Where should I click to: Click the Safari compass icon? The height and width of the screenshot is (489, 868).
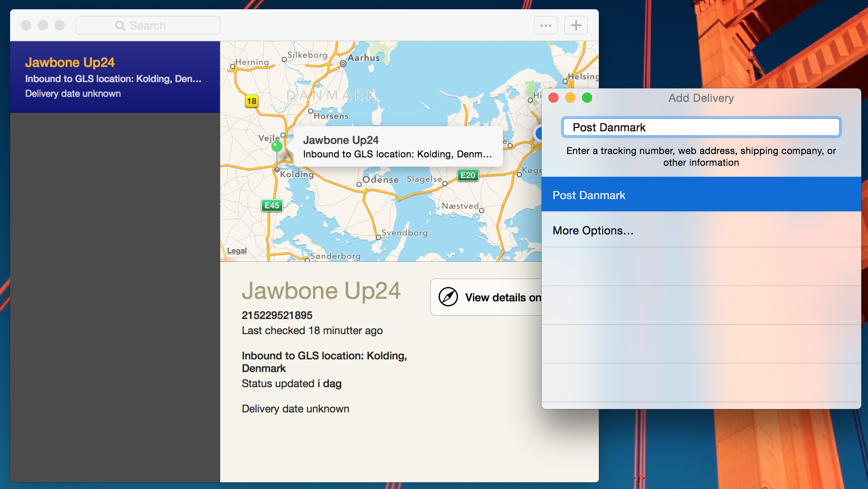(x=448, y=297)
